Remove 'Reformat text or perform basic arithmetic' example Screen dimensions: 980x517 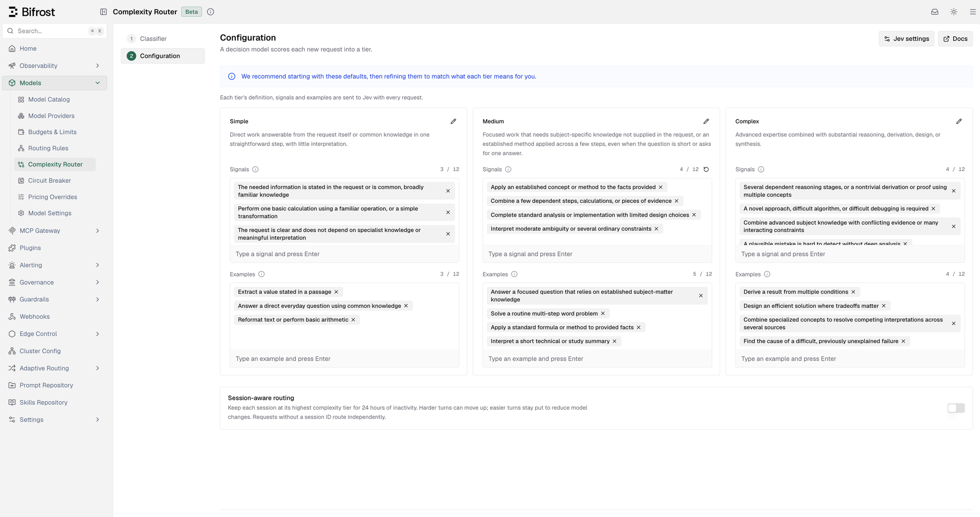353,320
